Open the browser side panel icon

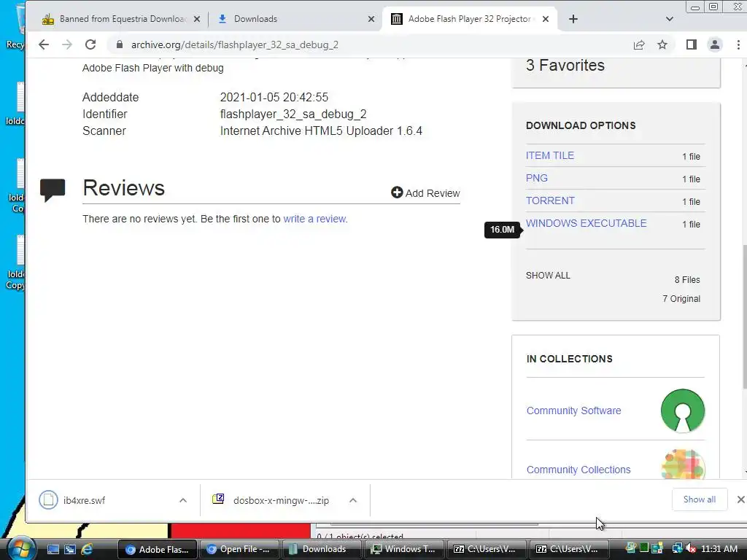pos(692,44)
